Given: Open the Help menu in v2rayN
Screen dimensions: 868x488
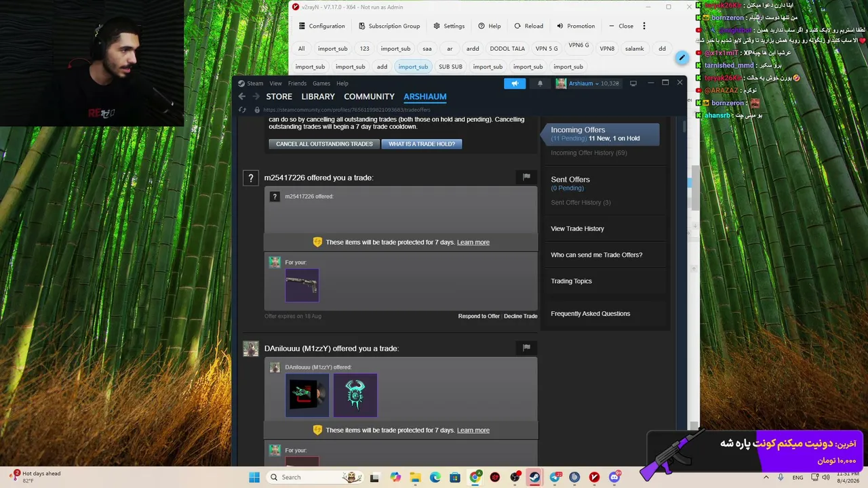Looking at the screenshot, I should [x=490, y=26].
